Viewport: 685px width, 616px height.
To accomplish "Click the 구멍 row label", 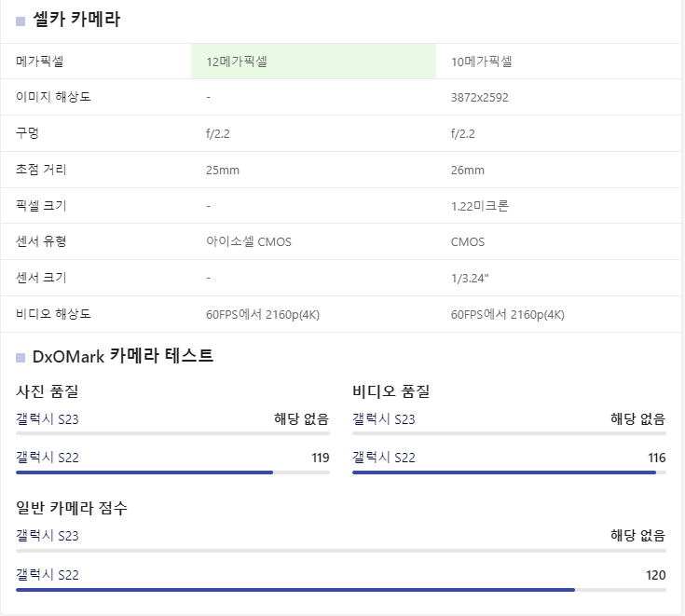I will [x=28, y=133].
